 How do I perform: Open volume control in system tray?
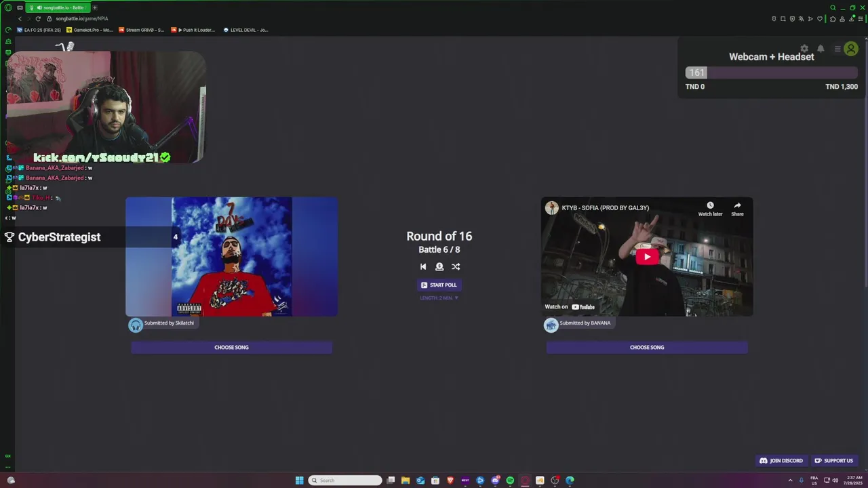835,481
